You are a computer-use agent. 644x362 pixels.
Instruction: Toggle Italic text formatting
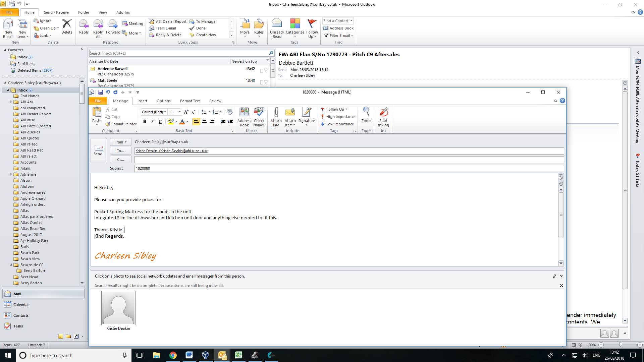(x=152, y=122)
